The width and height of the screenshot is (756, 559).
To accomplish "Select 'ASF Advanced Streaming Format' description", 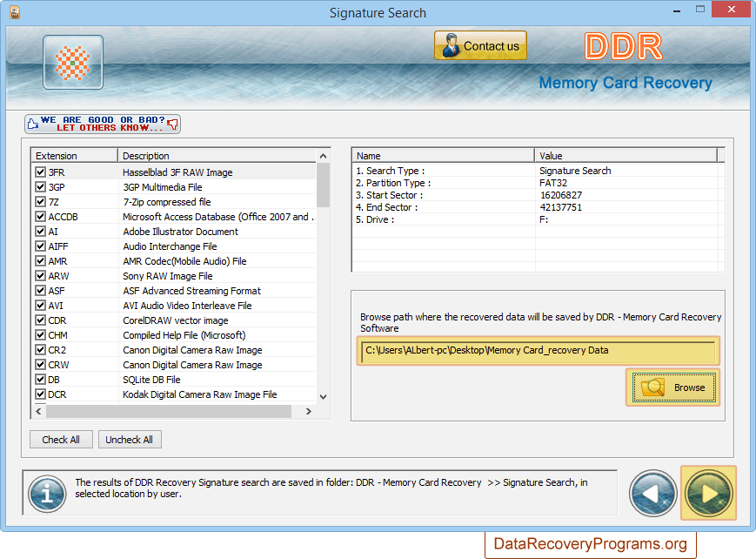I will (191, 291).
